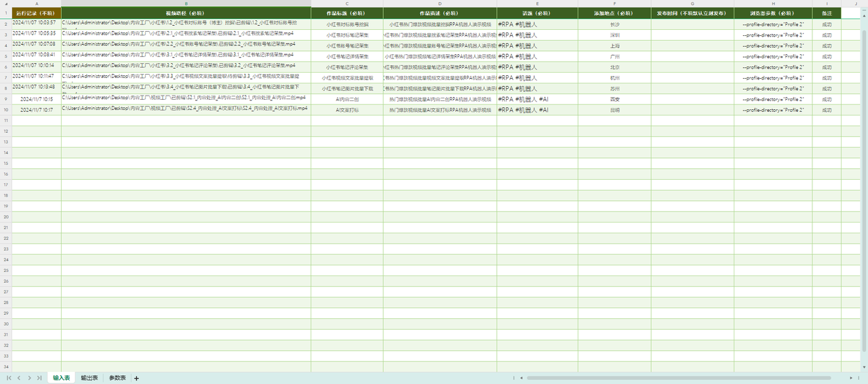
Task: Select the cell 2024/11/07 10:03:57
Action: [x=37, y=24]
